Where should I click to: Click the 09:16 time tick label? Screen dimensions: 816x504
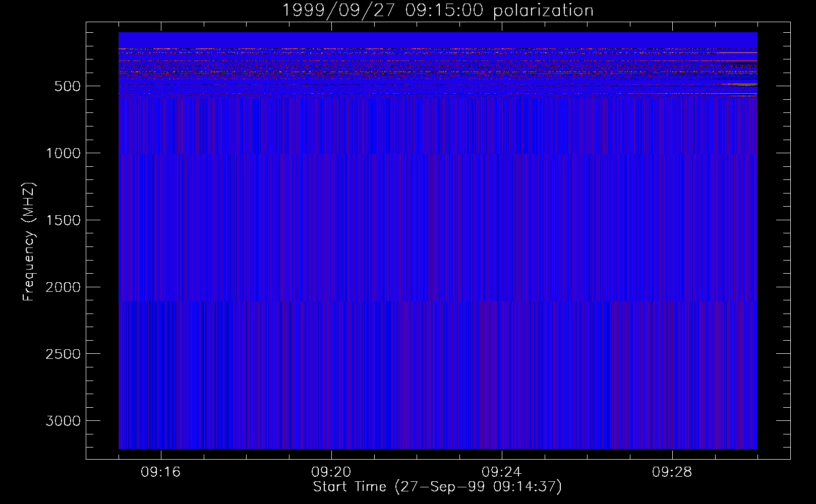click(161, 472)
